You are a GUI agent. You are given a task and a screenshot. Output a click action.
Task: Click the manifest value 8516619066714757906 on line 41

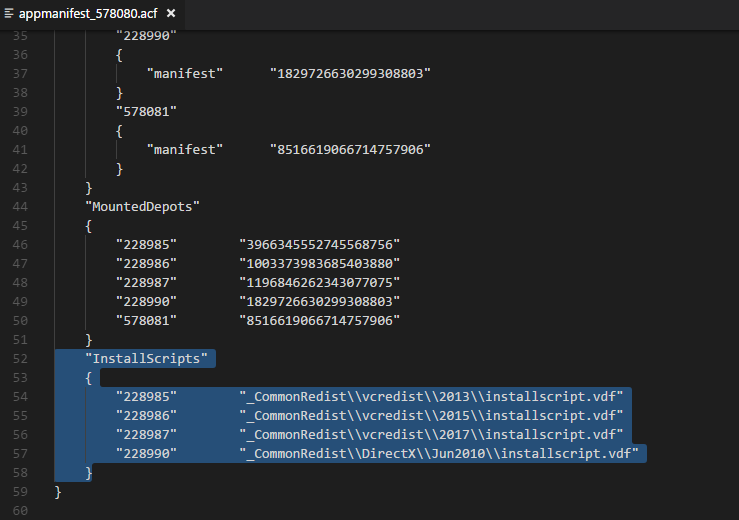(350, 149)
